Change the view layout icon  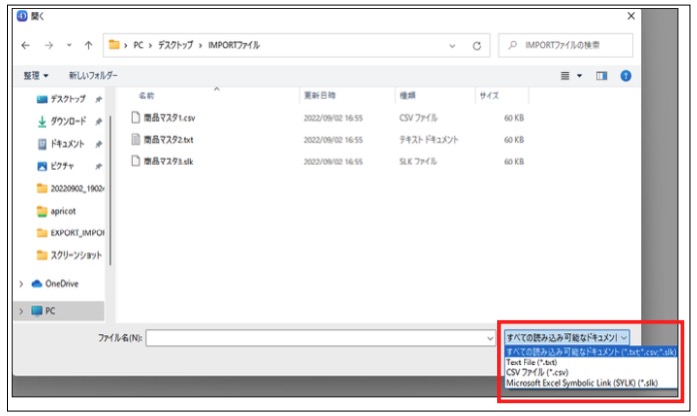pos(566,76)
